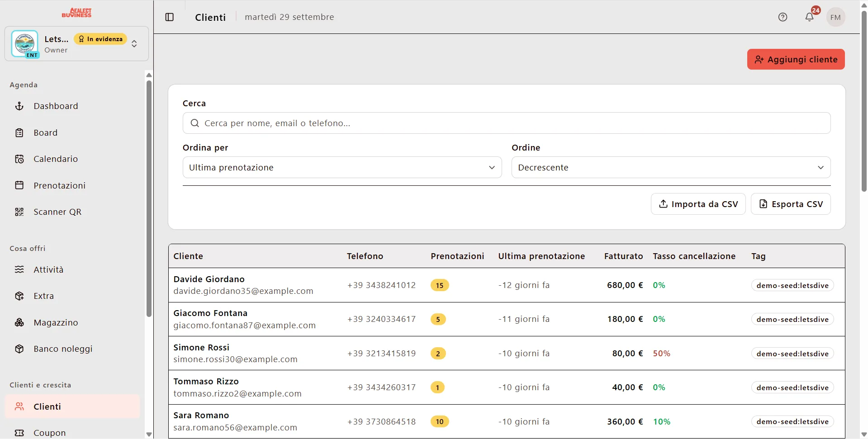The height and width of the screenshot is (439, 868).
Task: Click Simone Rossi's 50% cancellation rate
Action: (661, 354)
